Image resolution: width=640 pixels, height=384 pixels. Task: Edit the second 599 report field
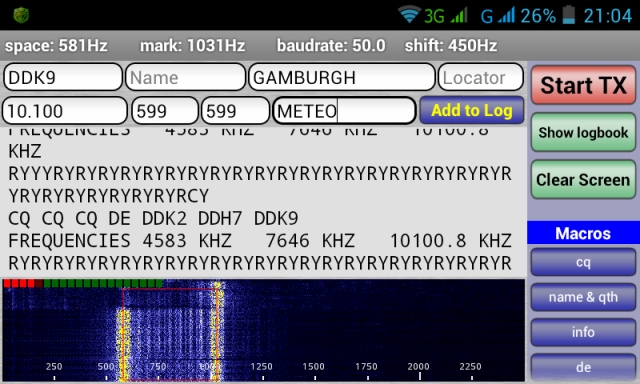point(235,111)
